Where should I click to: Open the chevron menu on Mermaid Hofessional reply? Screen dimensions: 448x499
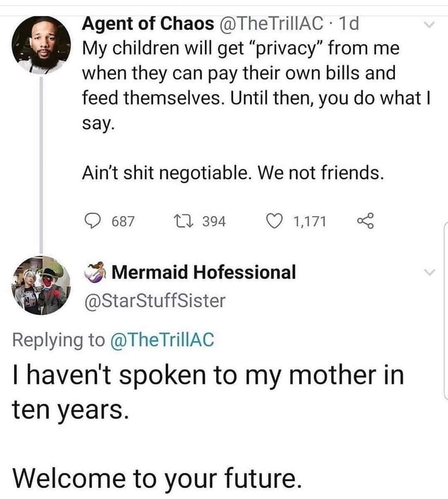pos(428,272)
